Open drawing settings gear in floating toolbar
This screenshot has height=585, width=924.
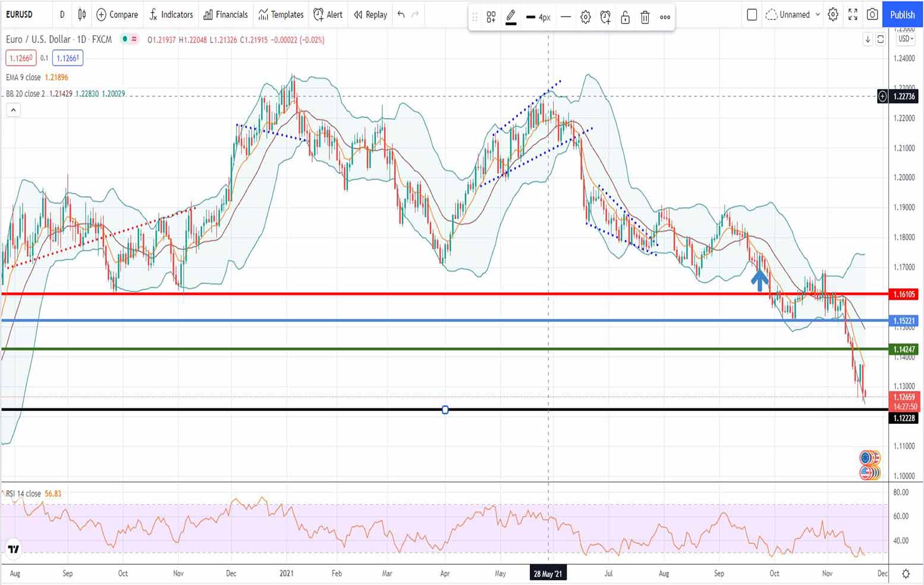pyautogui.click(x=586, y=17)
